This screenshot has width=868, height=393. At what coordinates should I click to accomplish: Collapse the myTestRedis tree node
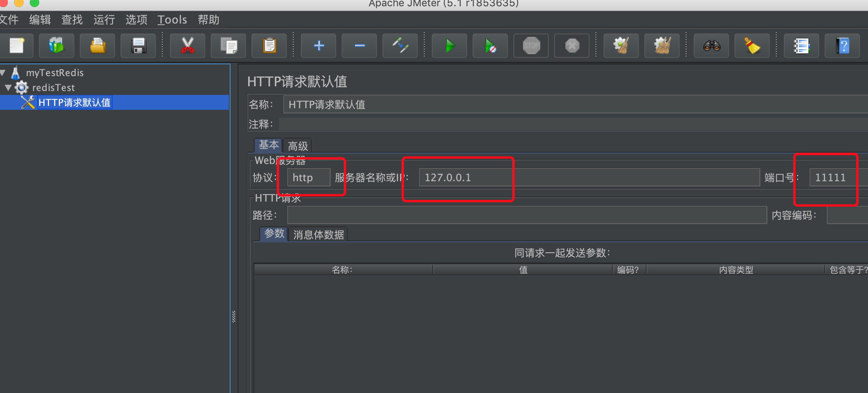(x=3, y=73)
